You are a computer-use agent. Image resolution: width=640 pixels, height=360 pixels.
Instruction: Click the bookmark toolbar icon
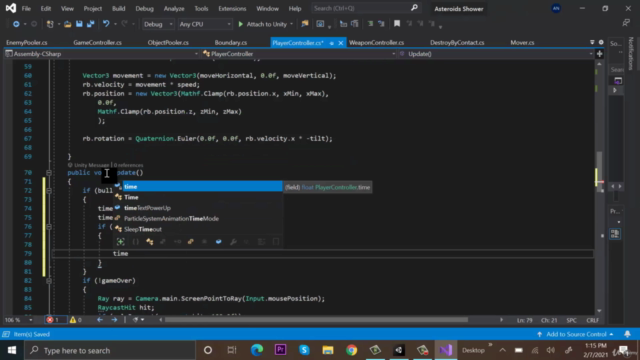pos(397,24)
